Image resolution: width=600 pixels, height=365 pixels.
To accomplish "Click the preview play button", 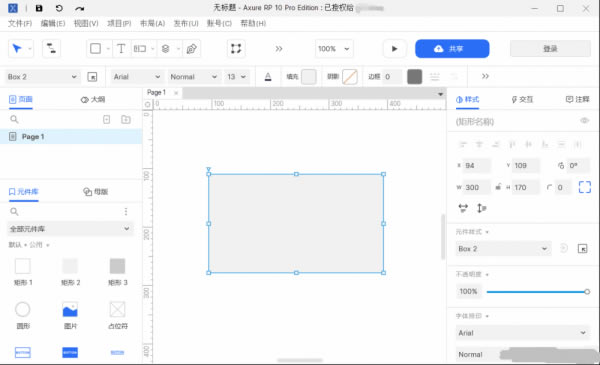I will [395, 49].
